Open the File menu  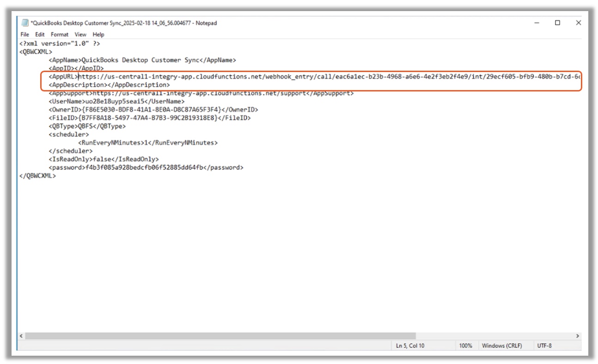tap(24, 34)
